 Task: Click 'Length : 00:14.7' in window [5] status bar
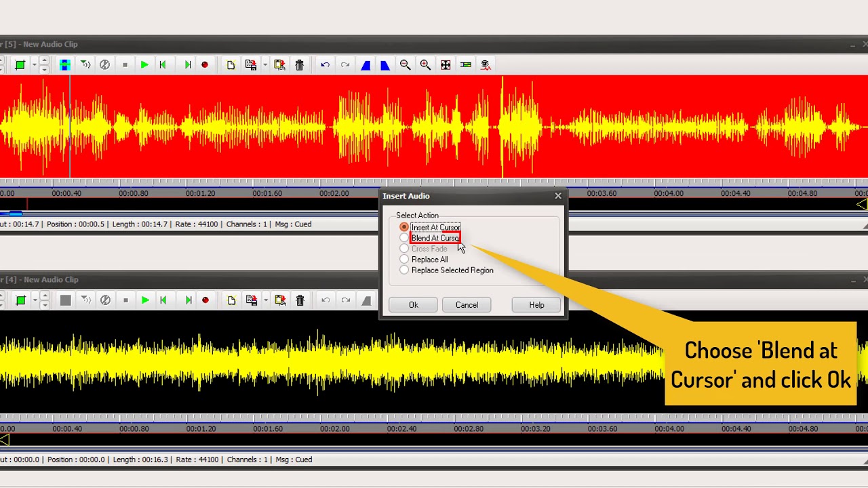pos(139,224)
